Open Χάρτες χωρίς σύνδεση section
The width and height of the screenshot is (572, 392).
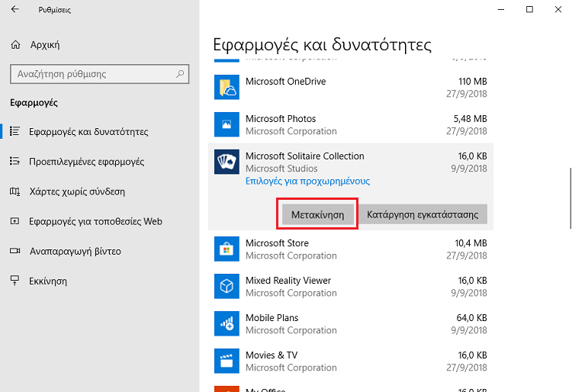[77, 191]
